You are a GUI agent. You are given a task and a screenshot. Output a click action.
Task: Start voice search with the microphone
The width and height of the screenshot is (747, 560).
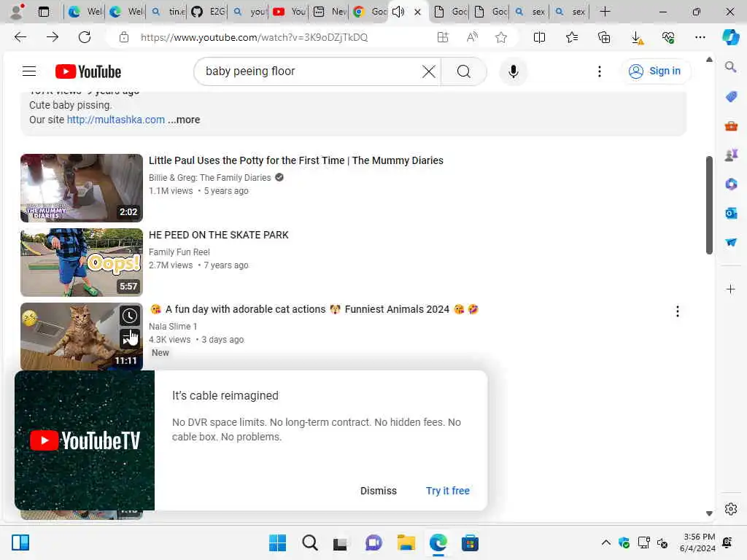[513, 71]
